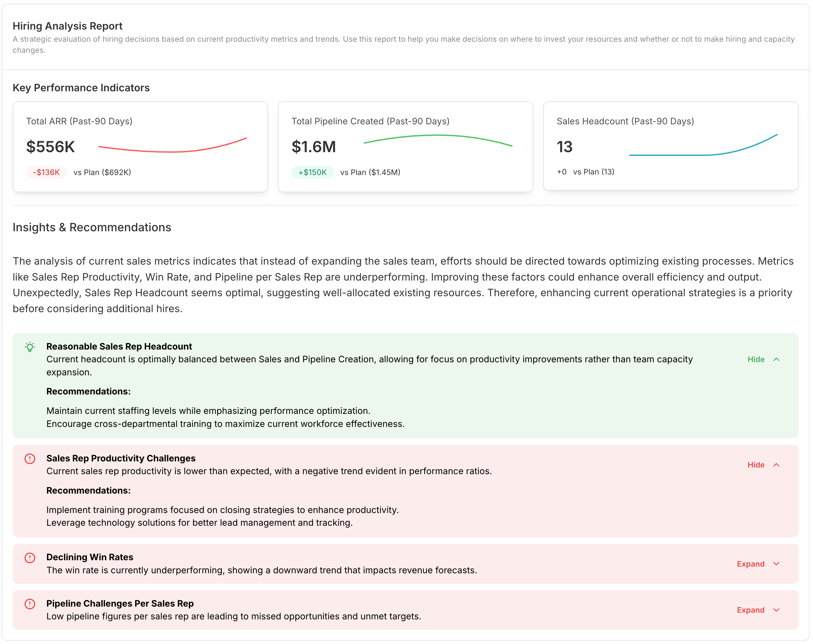Click the alert icon beside Pipeline Challenges Per Sales Rep
This screenshot has height=644, width=813.
click(30, 604)
